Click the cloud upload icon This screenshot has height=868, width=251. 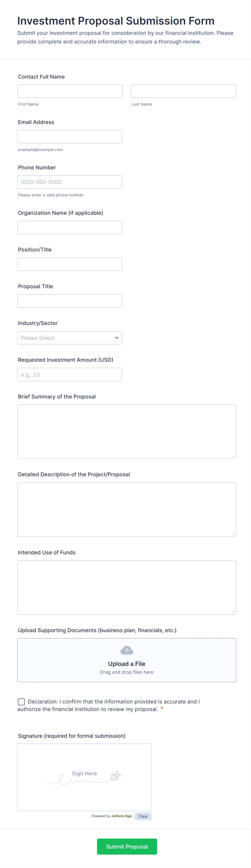coord(127,650)
